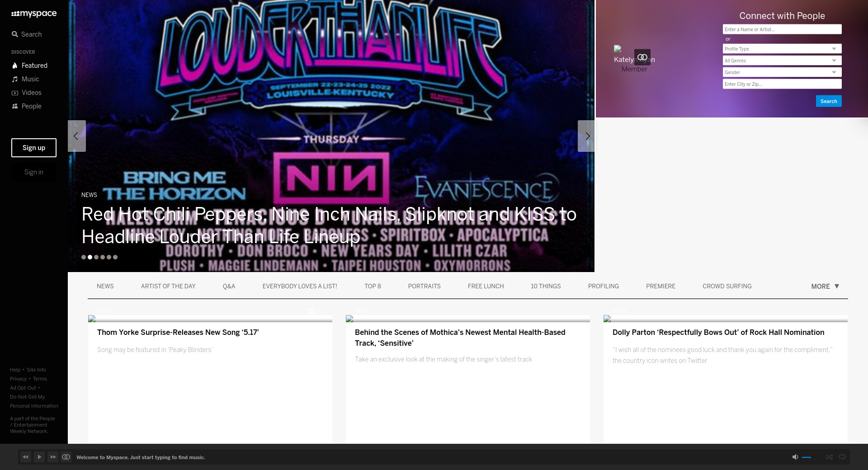Select the TOP 8 tab
Image resolution: width=868 pixels, height=470 pixels.
373,287
